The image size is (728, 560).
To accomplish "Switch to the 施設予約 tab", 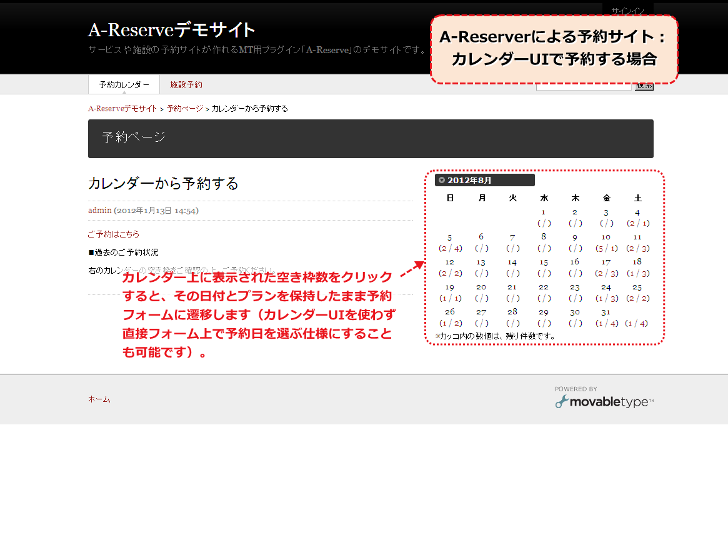I will click(186, 84).
